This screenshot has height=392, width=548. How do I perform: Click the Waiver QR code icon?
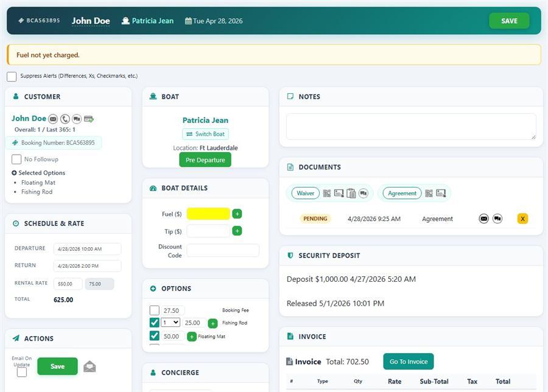pos(327,193)
